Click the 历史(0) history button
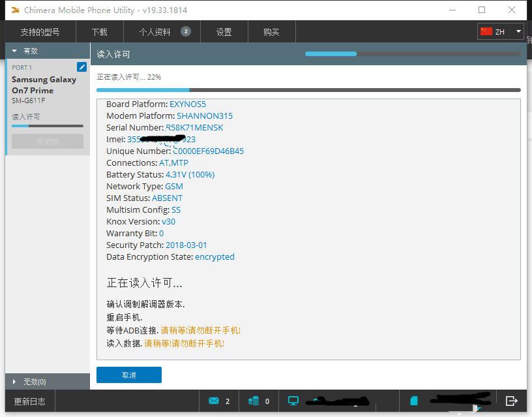532x417 pixels. coord(48,141)
